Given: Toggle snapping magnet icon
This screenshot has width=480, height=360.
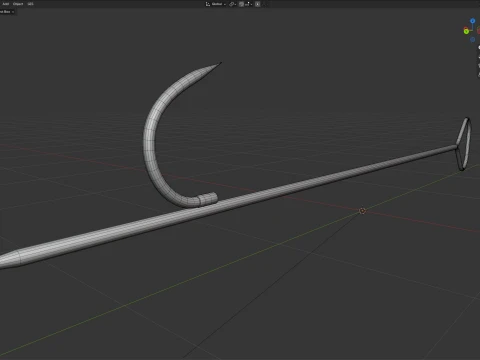Looking at the screenshot, I should point(241,4).
